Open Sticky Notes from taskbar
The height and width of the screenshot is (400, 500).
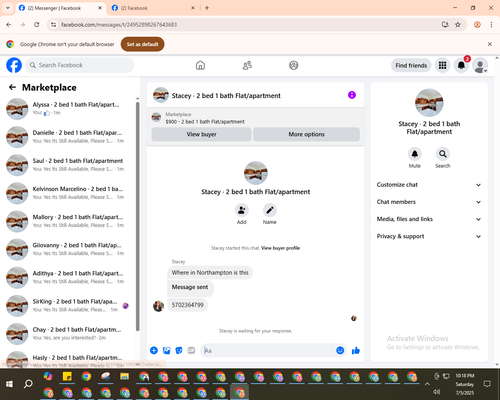pyautogui.click(x=67, y=377)
